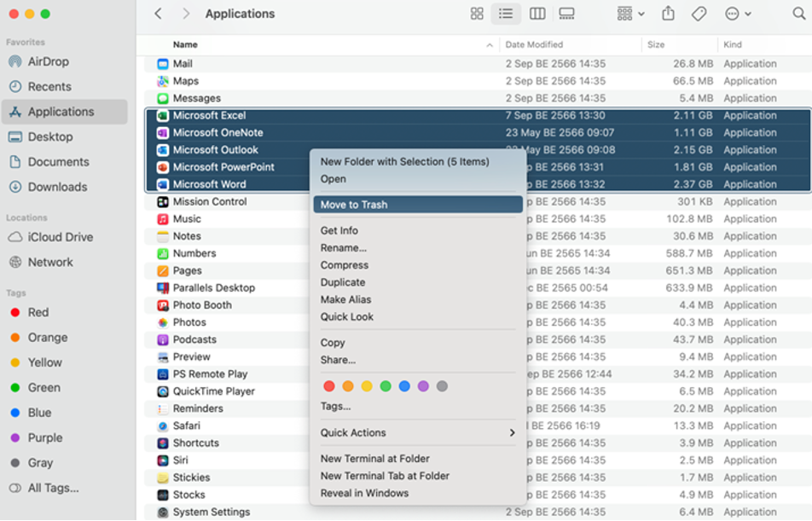Open Desktop in the sidebar

click(x=64, y=136)
